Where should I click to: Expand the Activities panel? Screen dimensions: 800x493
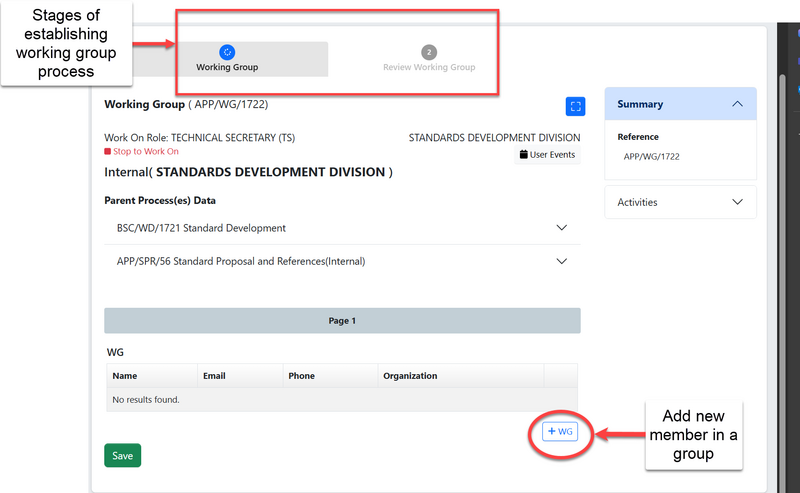pyautogui.click(x=737, y=202)
